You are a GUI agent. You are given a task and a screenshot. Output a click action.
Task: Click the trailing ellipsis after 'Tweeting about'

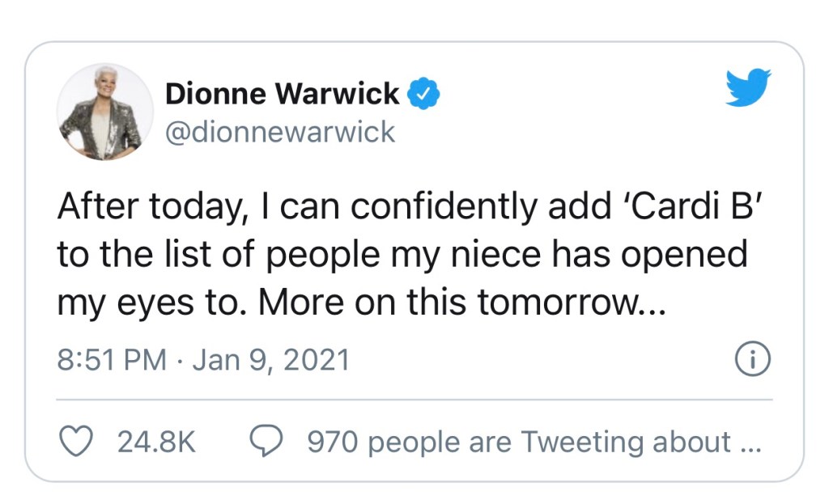point(751,443)
